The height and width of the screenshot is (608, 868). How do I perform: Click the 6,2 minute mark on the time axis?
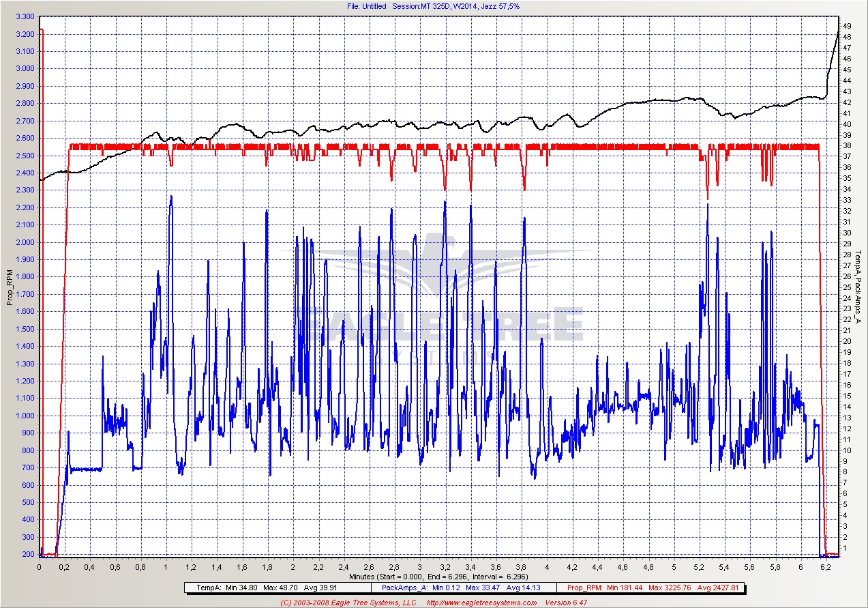coord(826,567)
